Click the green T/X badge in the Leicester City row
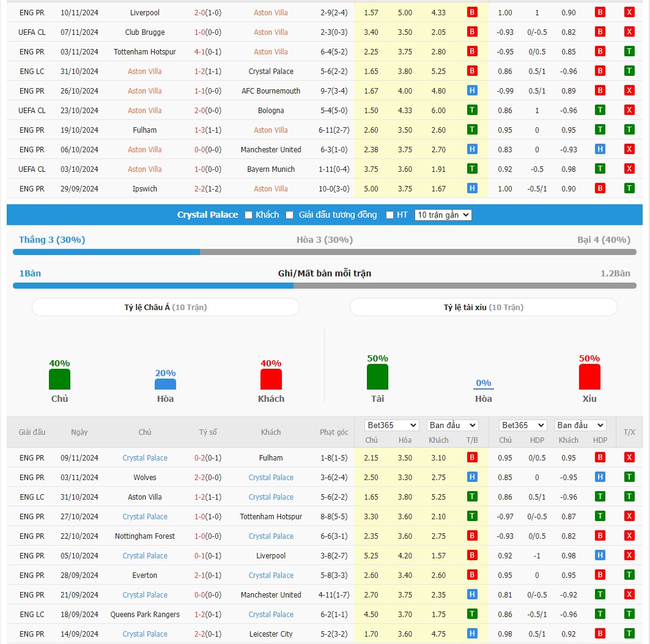Screen dimensions: 650x644 click(629, 634)
